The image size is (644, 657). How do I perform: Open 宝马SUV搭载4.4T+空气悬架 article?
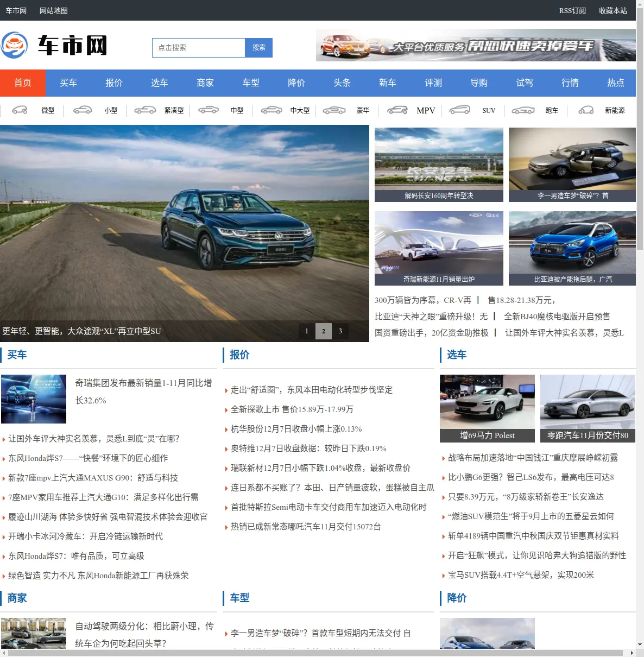pos(521,575)
